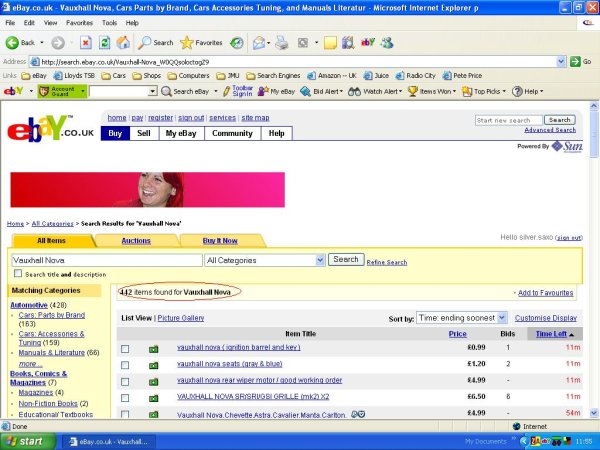Open the Favorites menu in menu bar
The width and height of the screenshot is (600, 450).
point(79,23)
